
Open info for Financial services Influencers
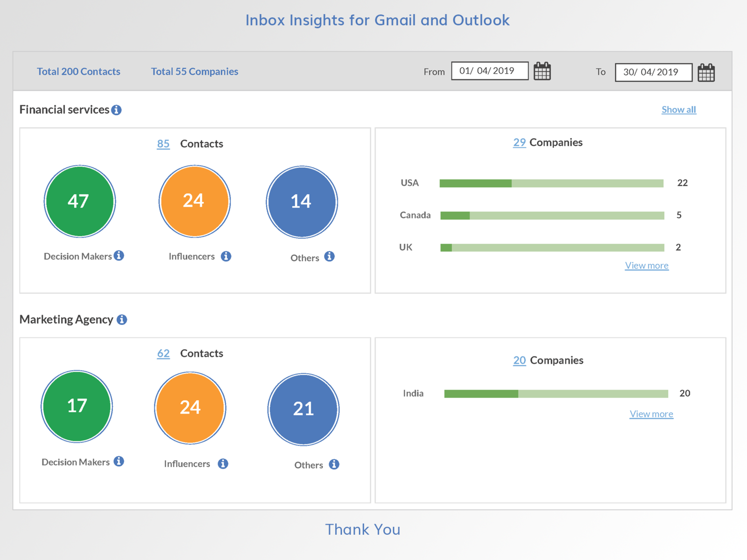click(226, 256)
